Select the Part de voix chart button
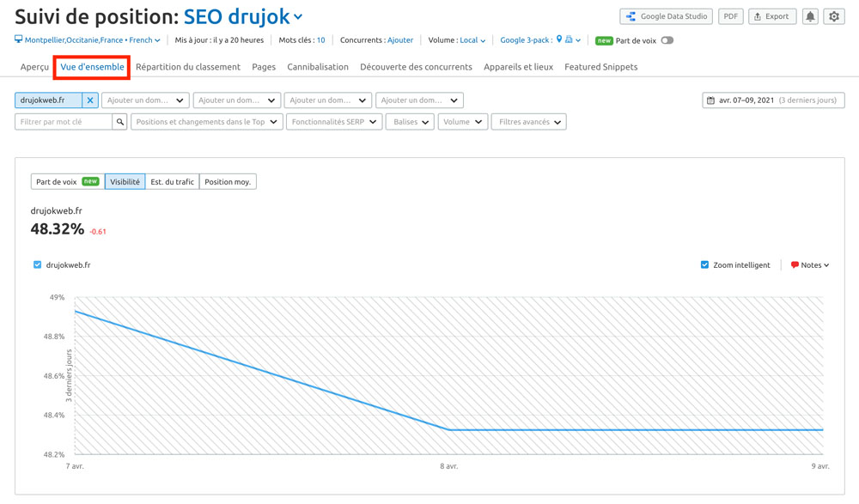 pos(67,182)
